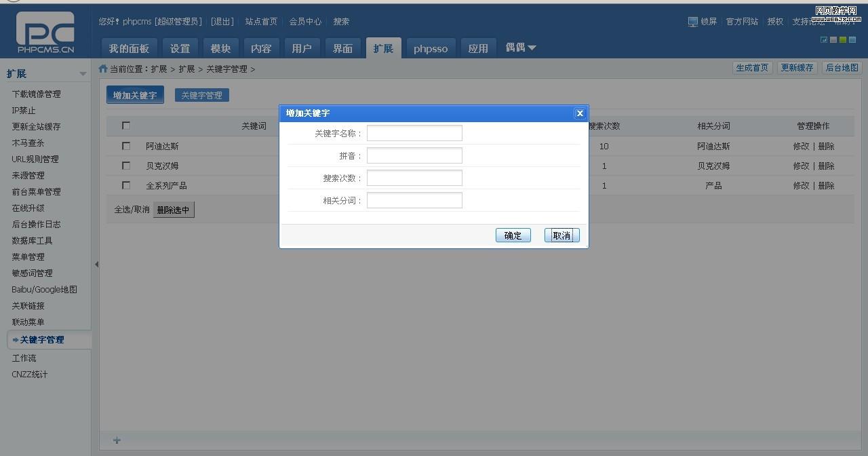Expand the 扩展 sidebar dropdown arrow
Screen dimensions: 868x456
coord(83,74)
